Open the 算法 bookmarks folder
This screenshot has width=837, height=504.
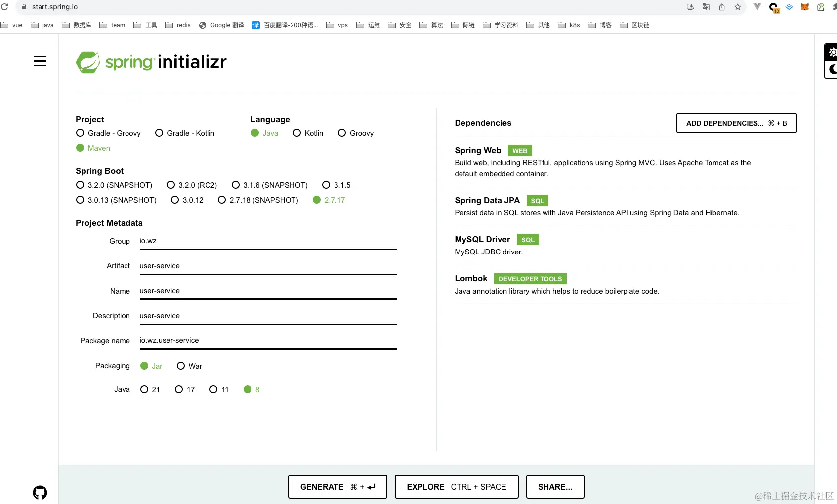tap(431, 25)
